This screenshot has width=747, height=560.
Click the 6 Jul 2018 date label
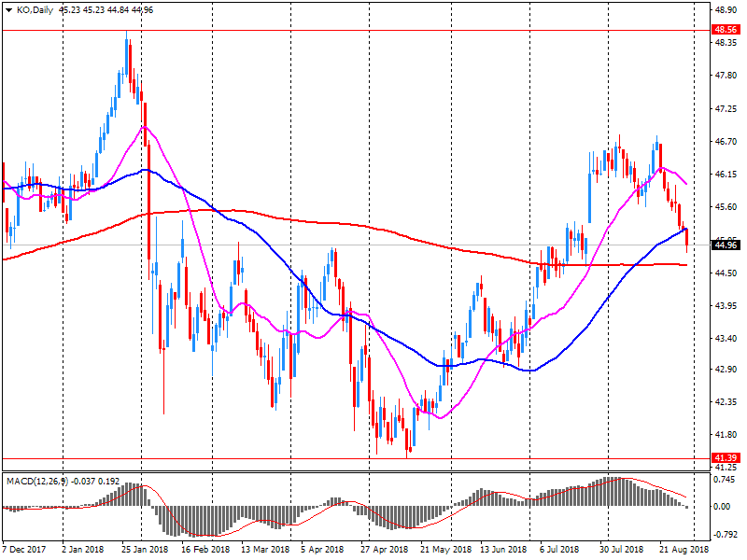pyautogui.click(x=559, y=550)
